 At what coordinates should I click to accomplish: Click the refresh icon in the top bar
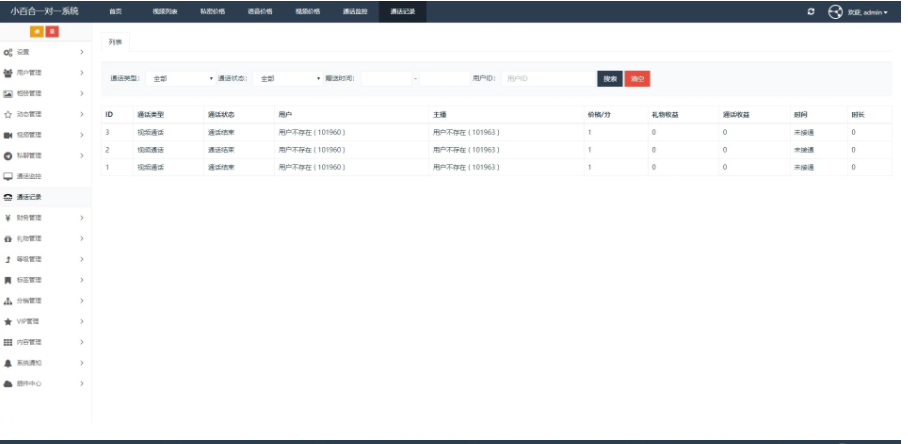pyautogui.click(x=811, y=12)
